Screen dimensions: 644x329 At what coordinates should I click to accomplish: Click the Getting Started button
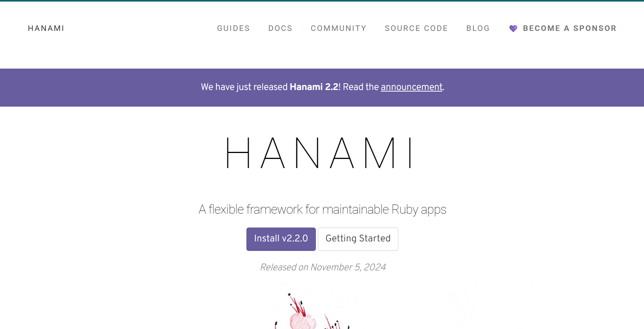pyautogui.click(x=358, y=239)
